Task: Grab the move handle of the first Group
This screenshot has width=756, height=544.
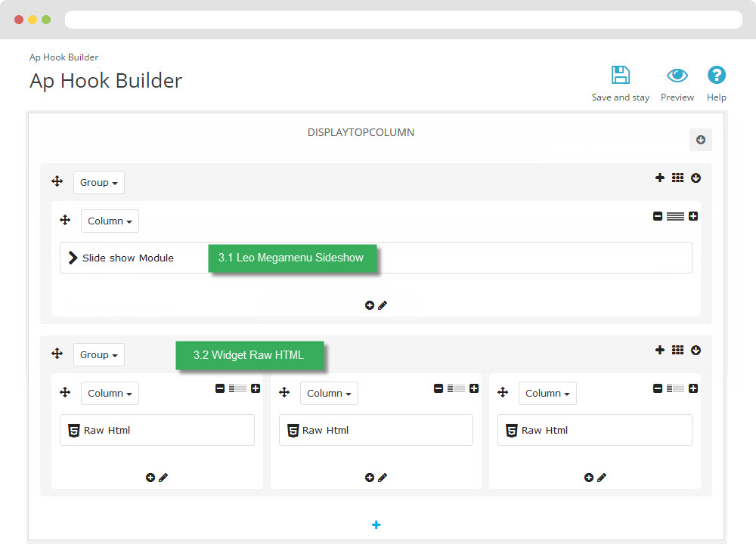Action: [x=57, y=181]
